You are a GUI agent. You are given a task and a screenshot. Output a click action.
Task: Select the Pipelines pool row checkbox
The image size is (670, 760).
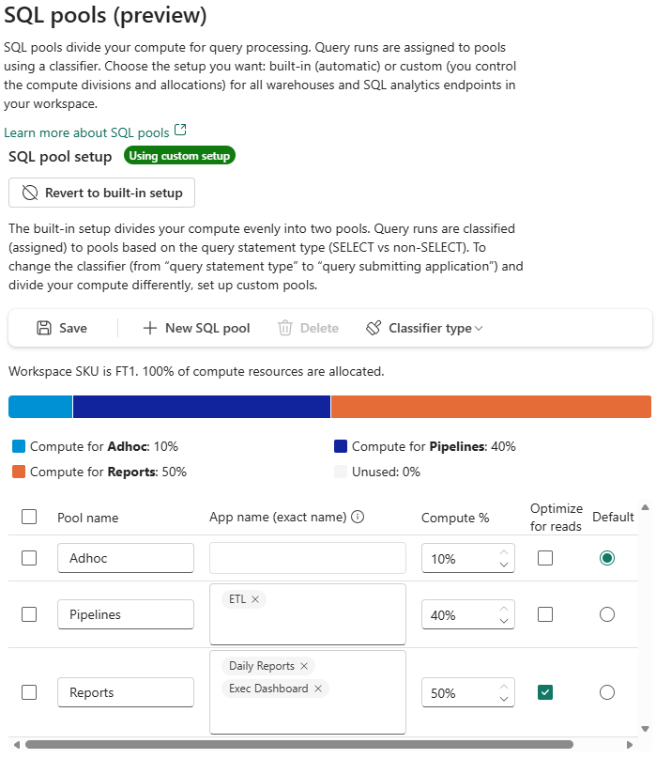click(29, 615)
